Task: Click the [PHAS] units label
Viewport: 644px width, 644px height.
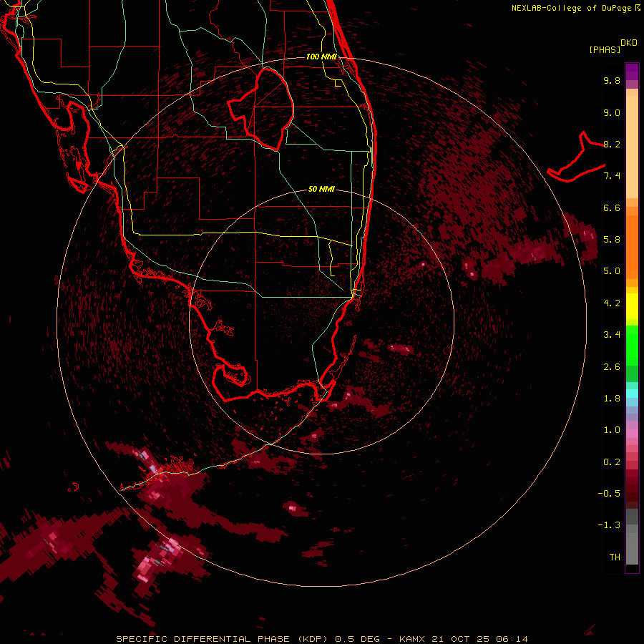Action: tap(605, 49)
